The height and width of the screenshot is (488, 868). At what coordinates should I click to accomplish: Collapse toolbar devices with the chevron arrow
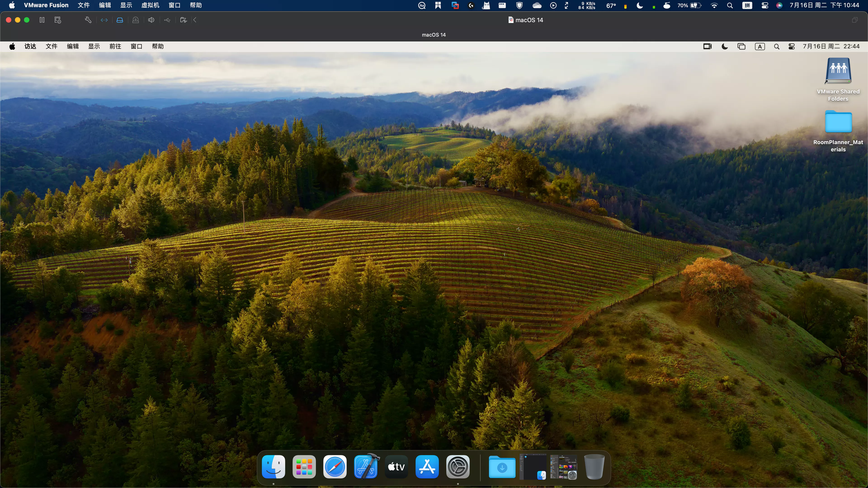[195, 20]
